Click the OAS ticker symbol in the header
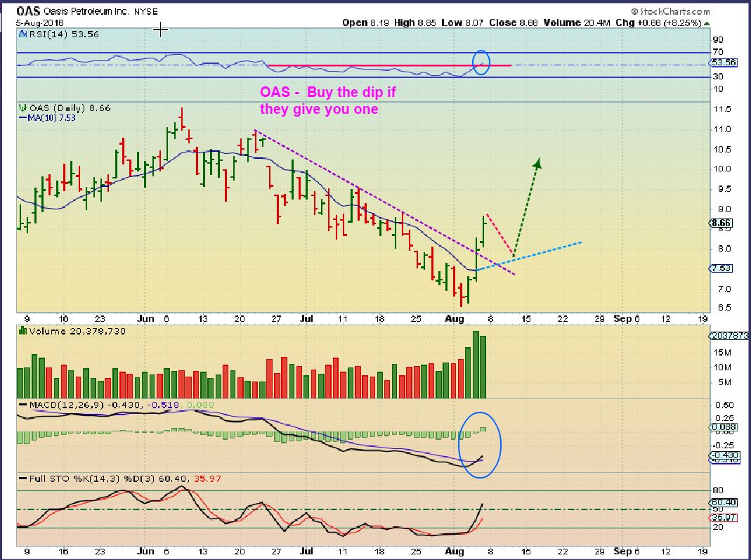Viewport: 751px width, 560px height. [x=28, y=11]
